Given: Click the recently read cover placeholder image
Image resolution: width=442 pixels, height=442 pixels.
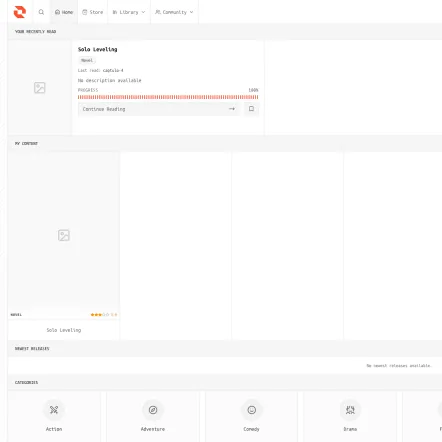Looking at the screenshot, I should click(x=40, y=88).
